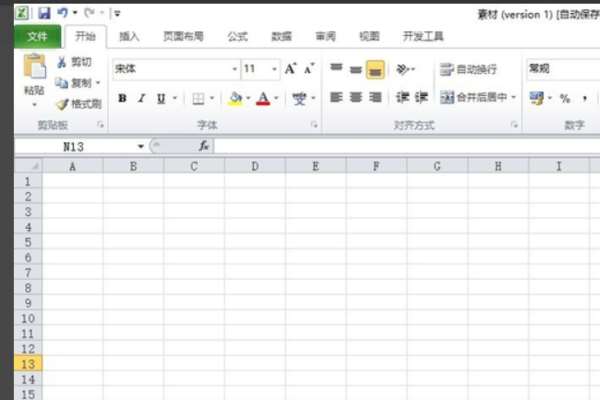Image resolution: width=600 pixels, height=400 pixels.
Task: Click the text orientation icon
Action: point(403,69)
